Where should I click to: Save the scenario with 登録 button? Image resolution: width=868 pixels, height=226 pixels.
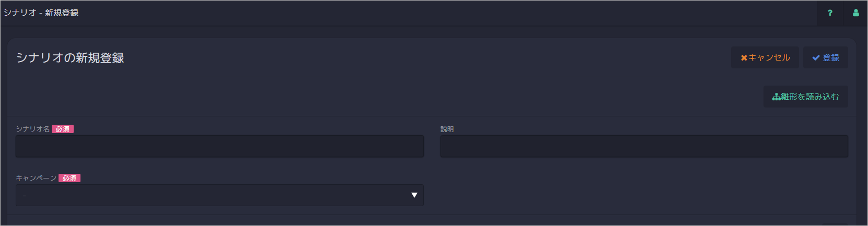pos(826,57)
